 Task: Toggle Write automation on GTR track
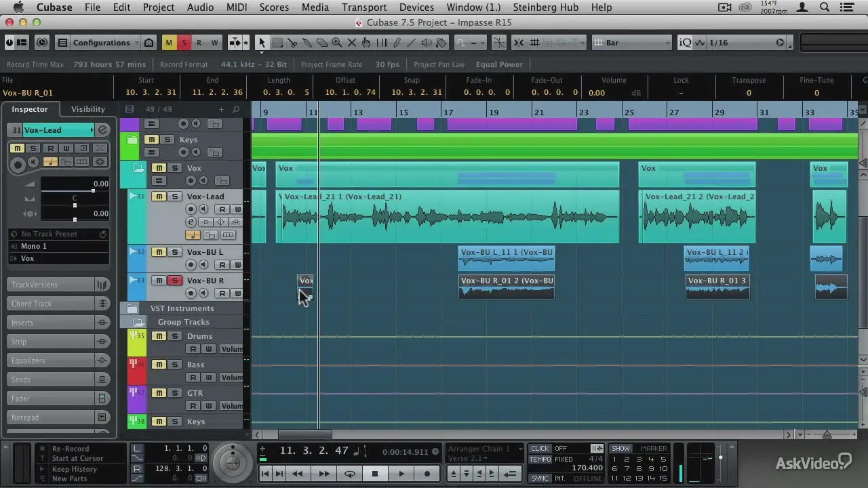pos(208,406)
